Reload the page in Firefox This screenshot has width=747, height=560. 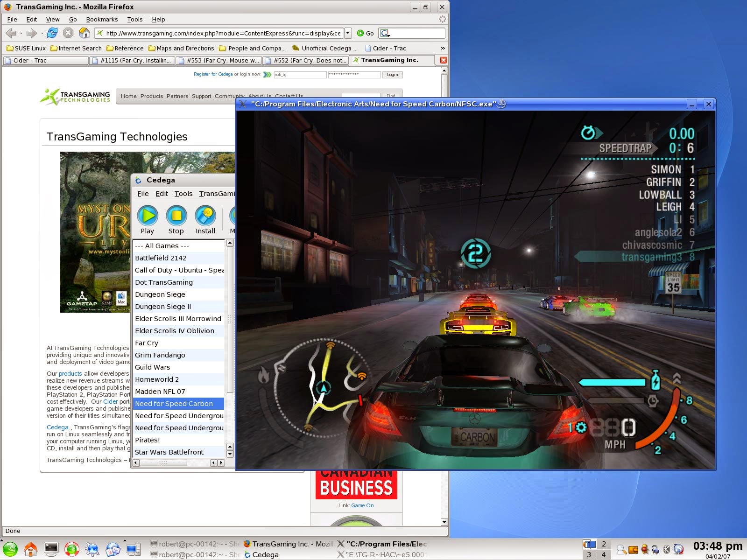tap(52, 33)
